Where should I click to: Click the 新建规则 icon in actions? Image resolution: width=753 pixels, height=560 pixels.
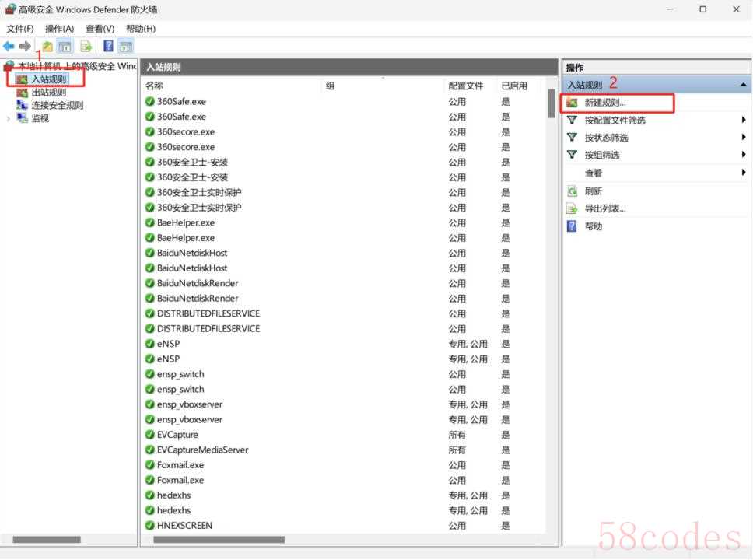pos(572,103)
